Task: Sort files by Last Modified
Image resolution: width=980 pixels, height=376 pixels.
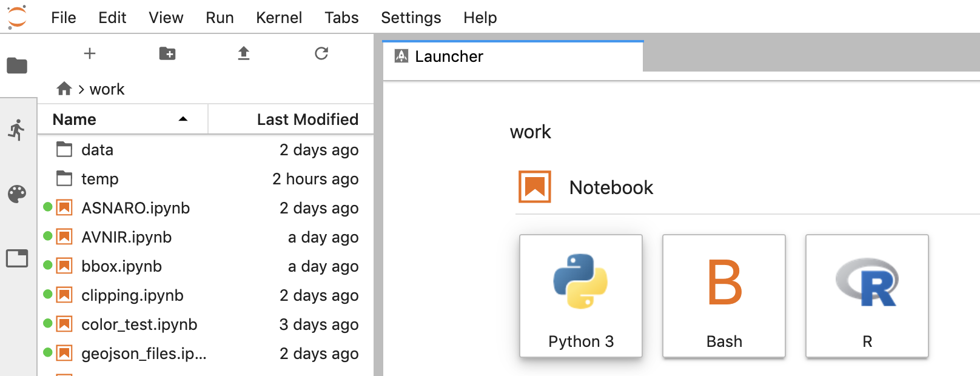Action: click(x=291, y=119)
